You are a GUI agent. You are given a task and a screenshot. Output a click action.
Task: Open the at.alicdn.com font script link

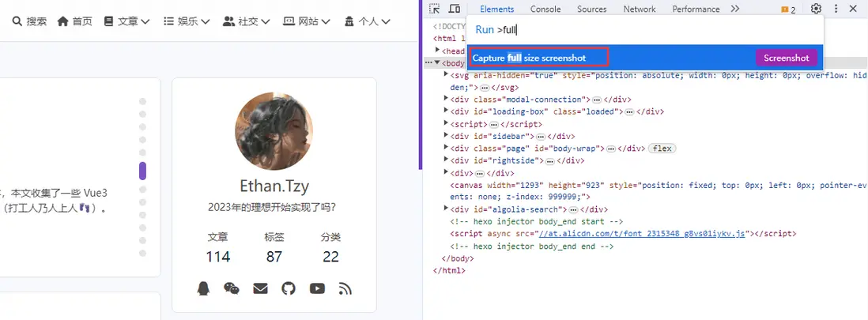(643, 234)
